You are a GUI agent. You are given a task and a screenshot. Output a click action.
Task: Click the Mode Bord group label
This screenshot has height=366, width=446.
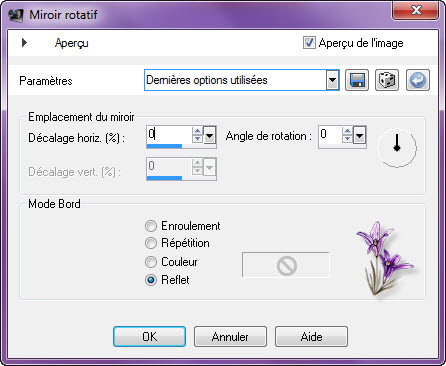click(54, 204)
